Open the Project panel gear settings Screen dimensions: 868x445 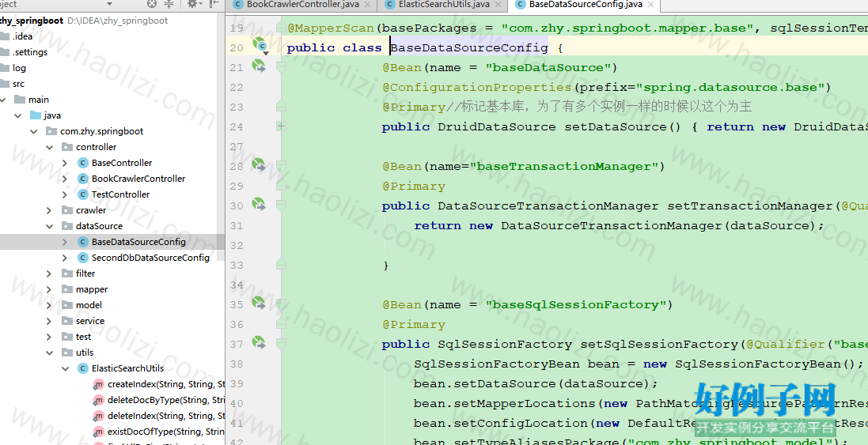(x=193, y=5)
